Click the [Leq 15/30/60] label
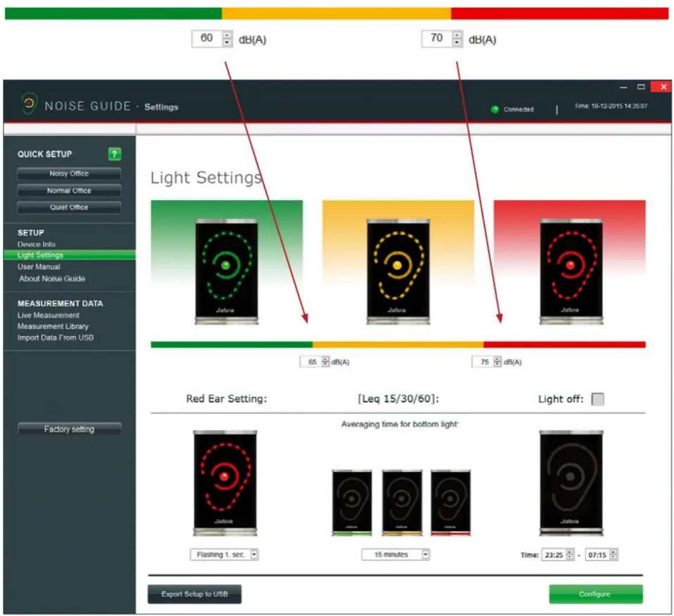The image size is (674, 616). [x=398, y=399]
